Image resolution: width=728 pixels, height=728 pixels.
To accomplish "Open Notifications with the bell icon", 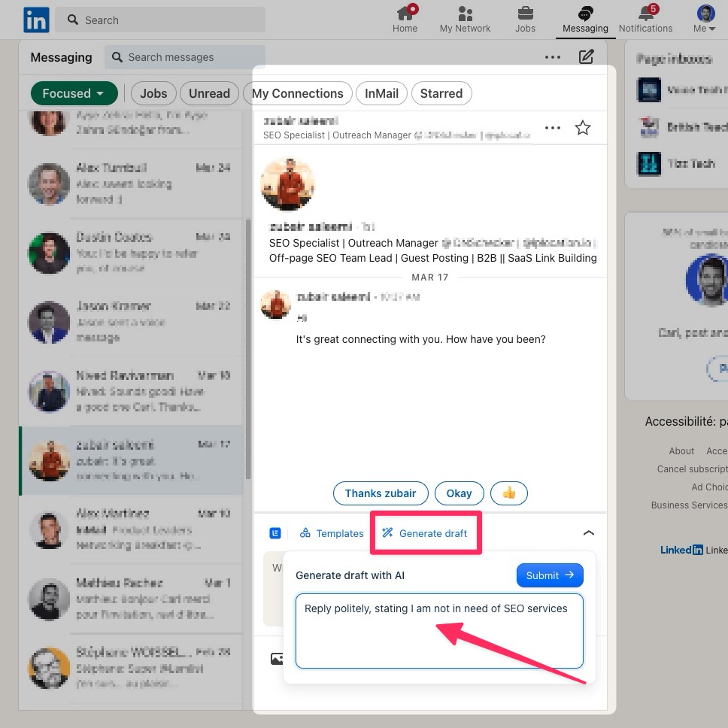I will [645, 19].
